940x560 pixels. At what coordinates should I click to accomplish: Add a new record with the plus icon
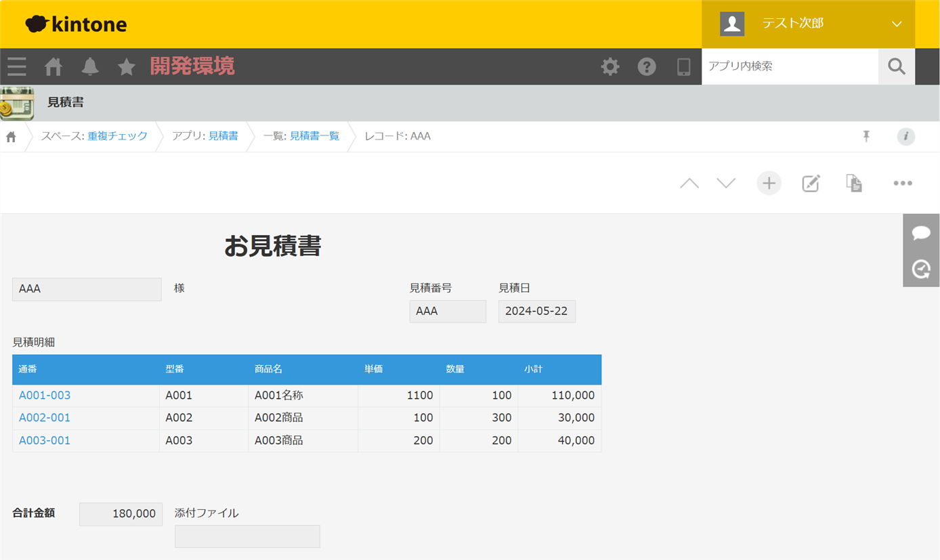(x=769, y=183)
